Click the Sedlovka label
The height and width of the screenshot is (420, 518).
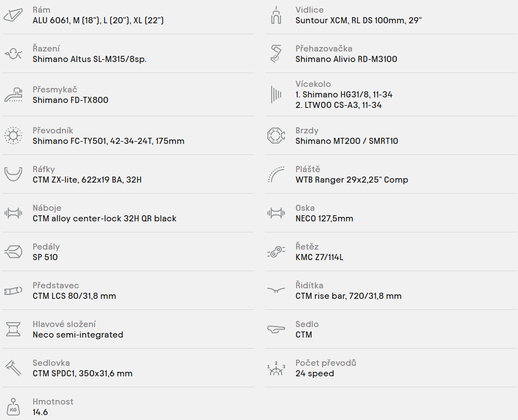[51, 363]
